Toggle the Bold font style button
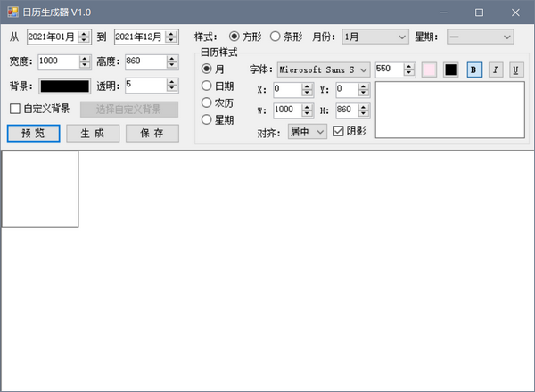 coord(473,69)
